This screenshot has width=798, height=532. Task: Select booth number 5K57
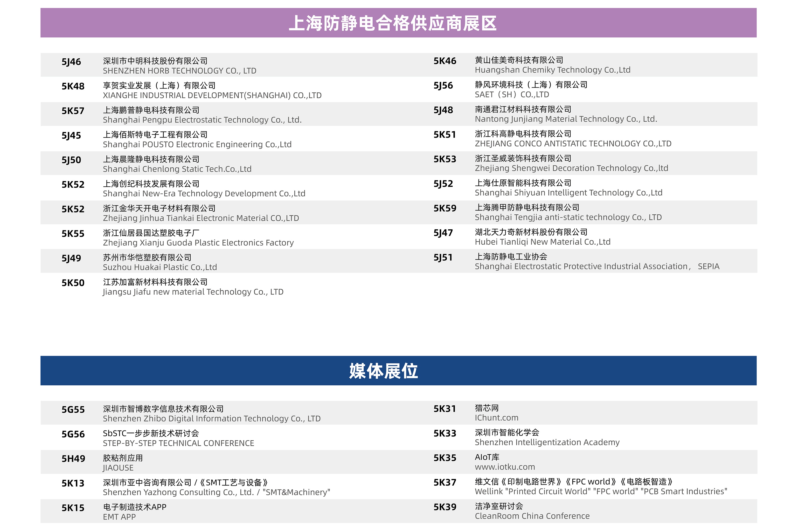[73, 111]
